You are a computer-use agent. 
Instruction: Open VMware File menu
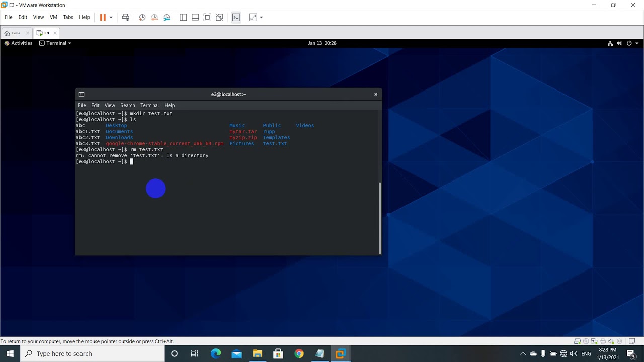[9, 17]
